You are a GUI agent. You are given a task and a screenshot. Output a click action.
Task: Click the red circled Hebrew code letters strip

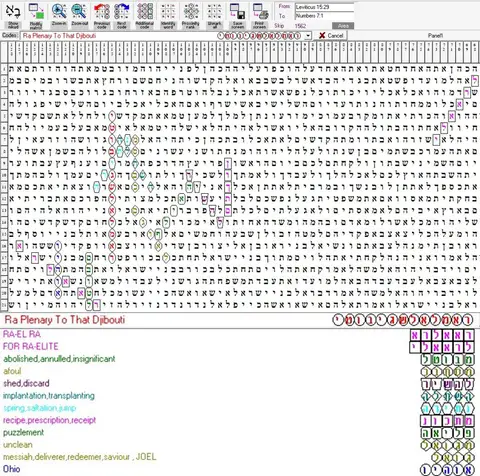coord(403,320)
